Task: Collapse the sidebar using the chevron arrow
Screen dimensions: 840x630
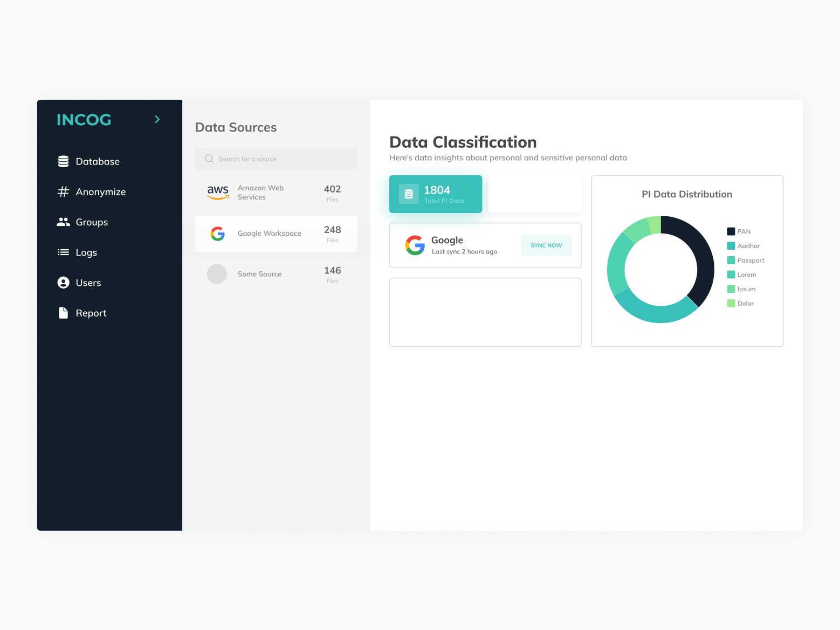Action: (x=157, y=119)
